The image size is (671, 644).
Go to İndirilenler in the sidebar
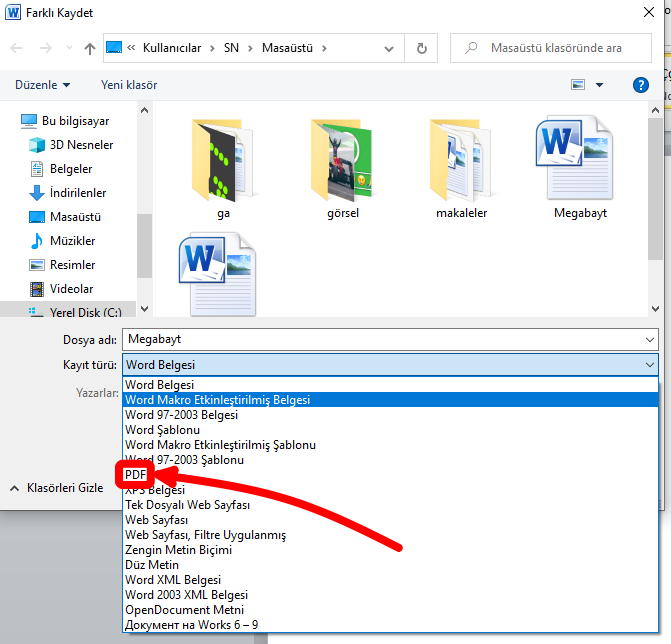77,193
